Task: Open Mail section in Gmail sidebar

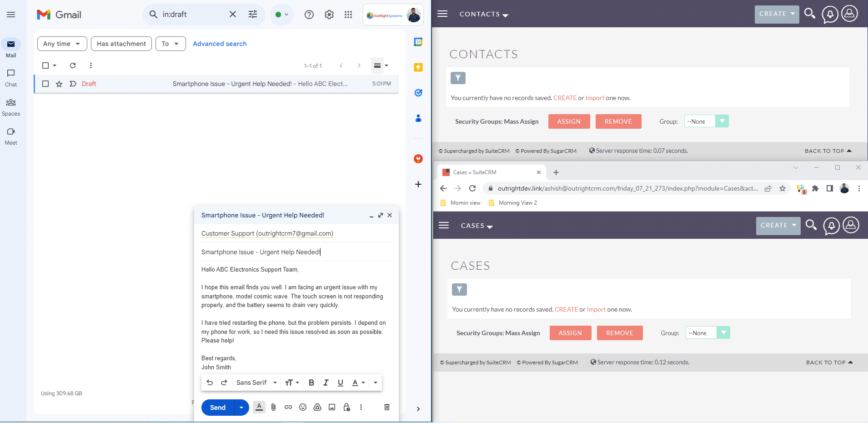Action: click(11, 48)
